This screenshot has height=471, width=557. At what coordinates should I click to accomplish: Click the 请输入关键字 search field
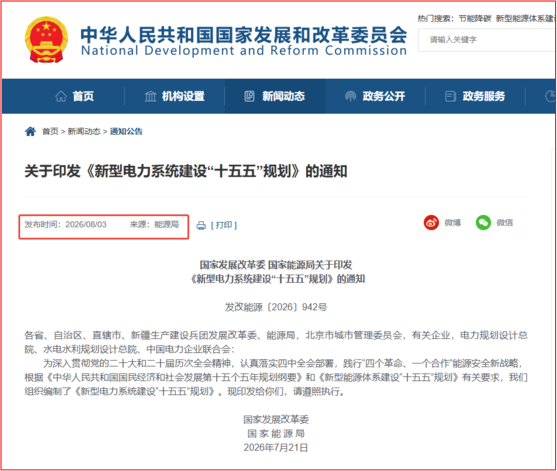point(487,40)
